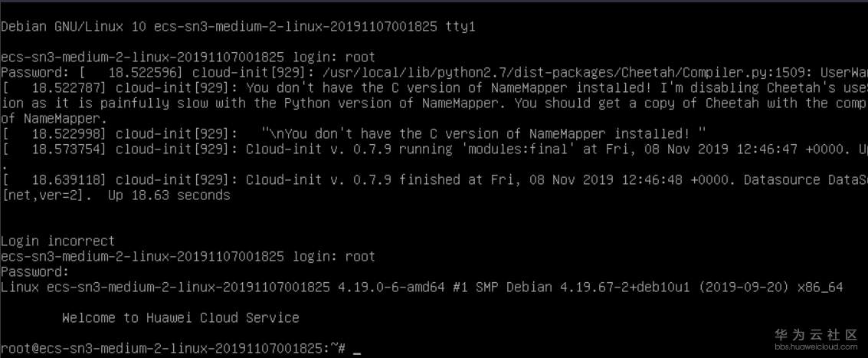868x358 pixels.
Task: Click the "Welcome to Huawei Cloud Service" banner
Action: tap(180, 317)
